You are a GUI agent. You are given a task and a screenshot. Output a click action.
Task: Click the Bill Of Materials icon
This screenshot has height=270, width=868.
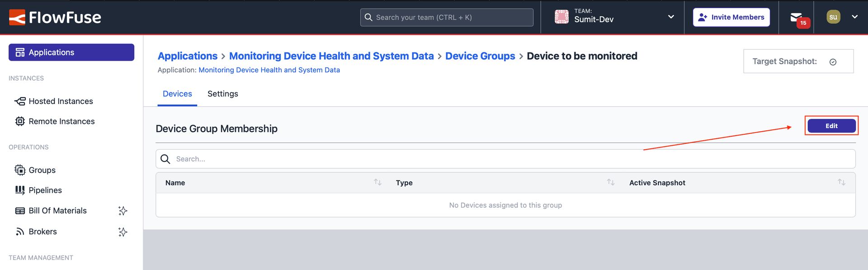[x=20, y=211]
